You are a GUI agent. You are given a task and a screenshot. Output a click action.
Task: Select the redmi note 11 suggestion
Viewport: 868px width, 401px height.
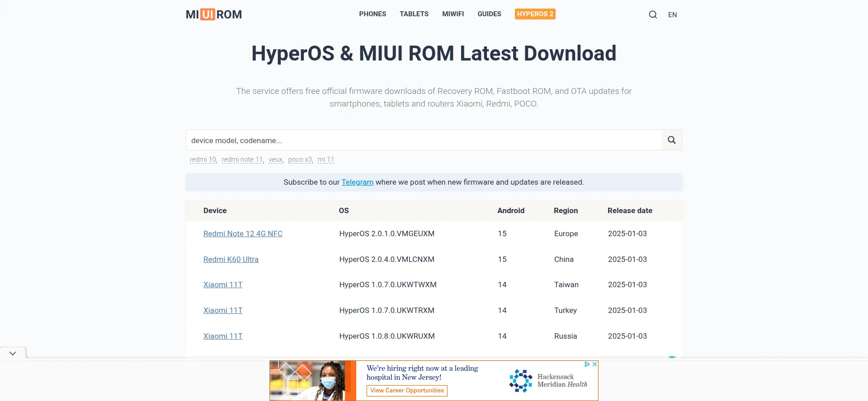243,159
